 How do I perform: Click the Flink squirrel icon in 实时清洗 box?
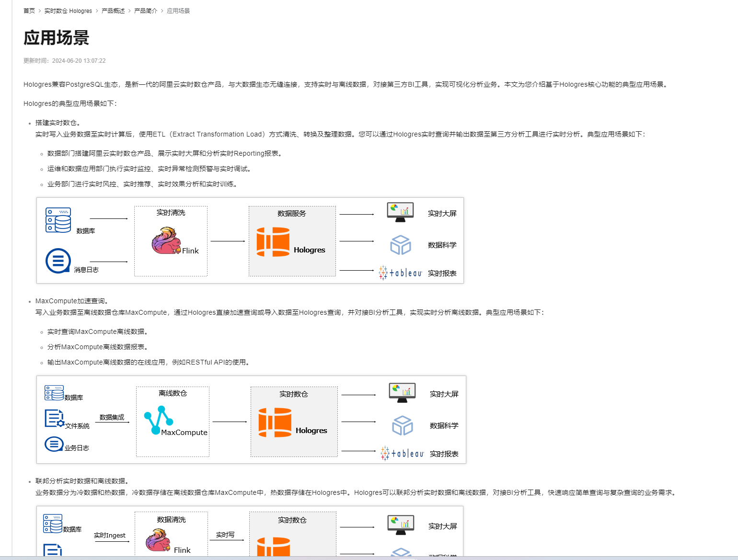(166, 240)
